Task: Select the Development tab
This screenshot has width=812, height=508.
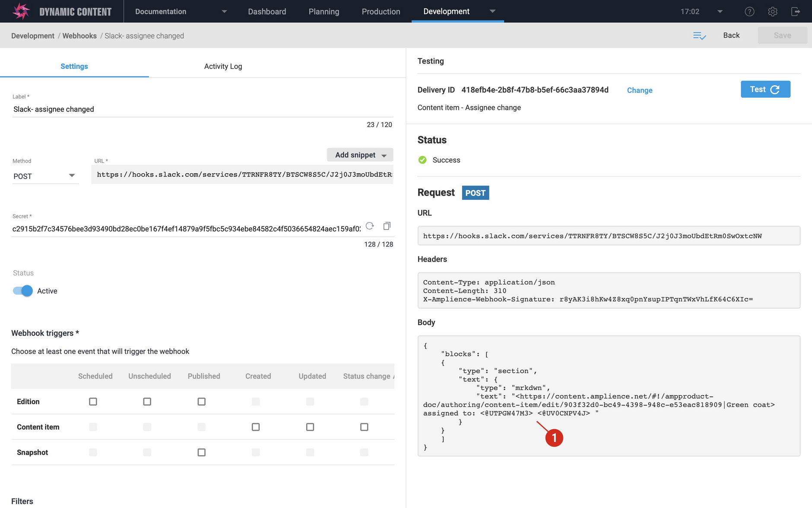Action: 446,12
